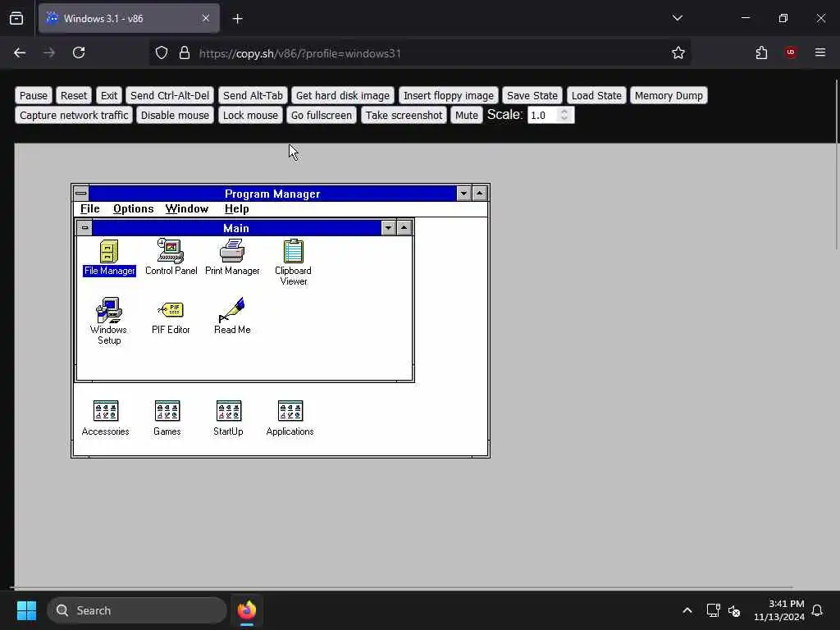Open the Window menu
The height and width of the screenshot is (630, 840).
[186, 209]
